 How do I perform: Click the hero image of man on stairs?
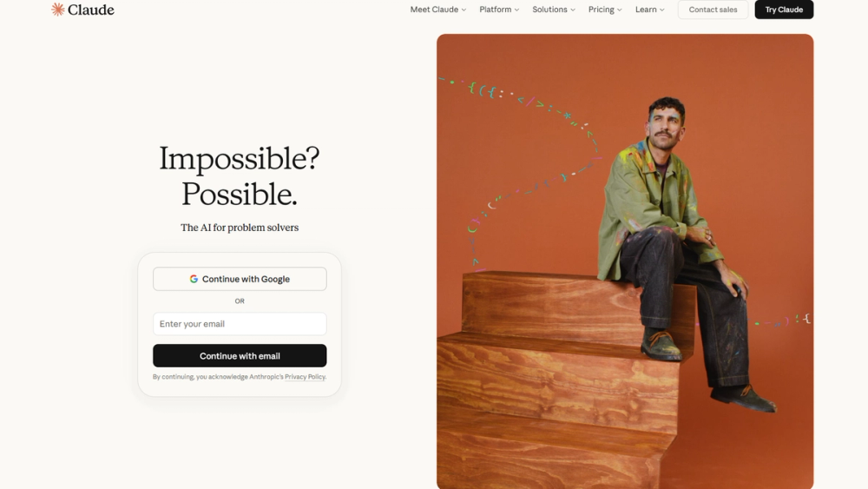(x=625, y=261)
